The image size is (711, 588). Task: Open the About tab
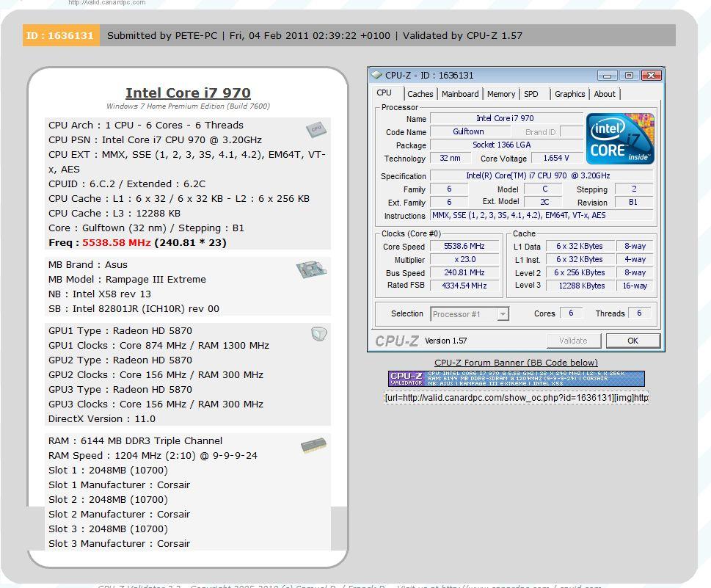click(x=605, y=94)
